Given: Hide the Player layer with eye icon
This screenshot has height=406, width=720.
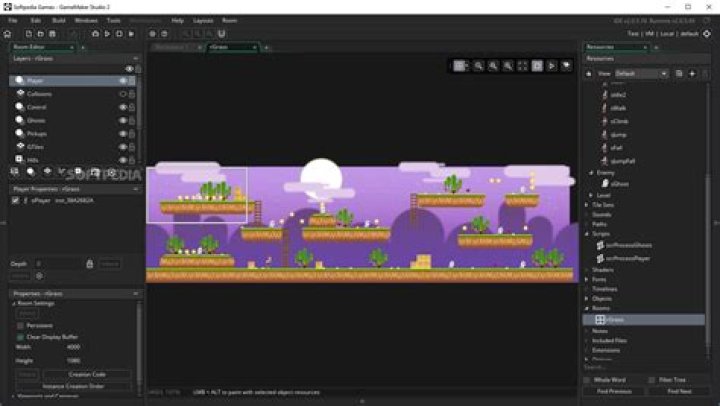Looking at the screenshot, I should click(123, 80).
